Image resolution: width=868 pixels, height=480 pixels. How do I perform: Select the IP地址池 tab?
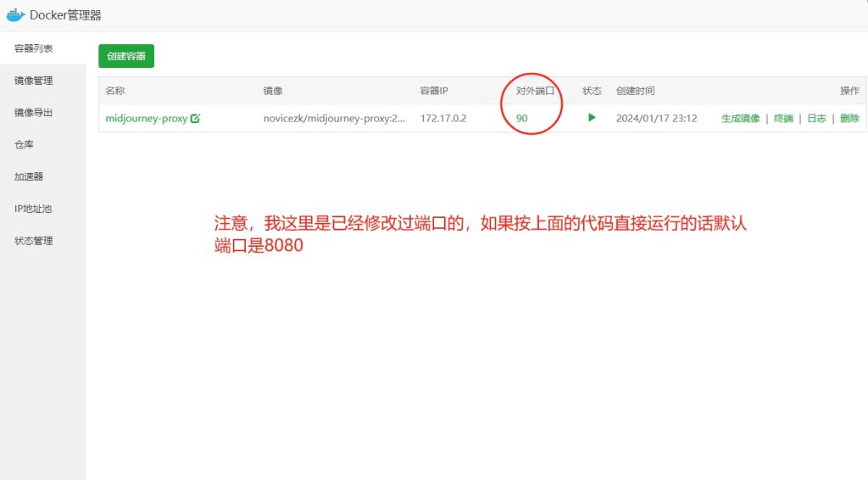[43, 209]
